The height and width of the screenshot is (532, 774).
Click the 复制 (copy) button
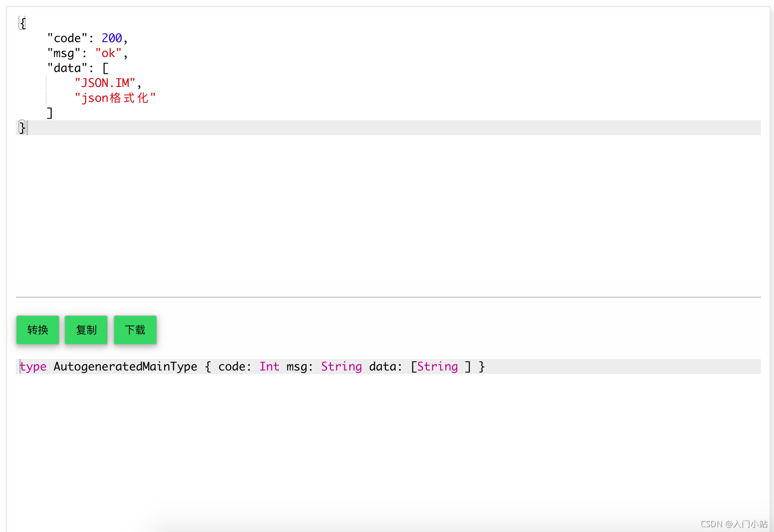tap(86, 330)
